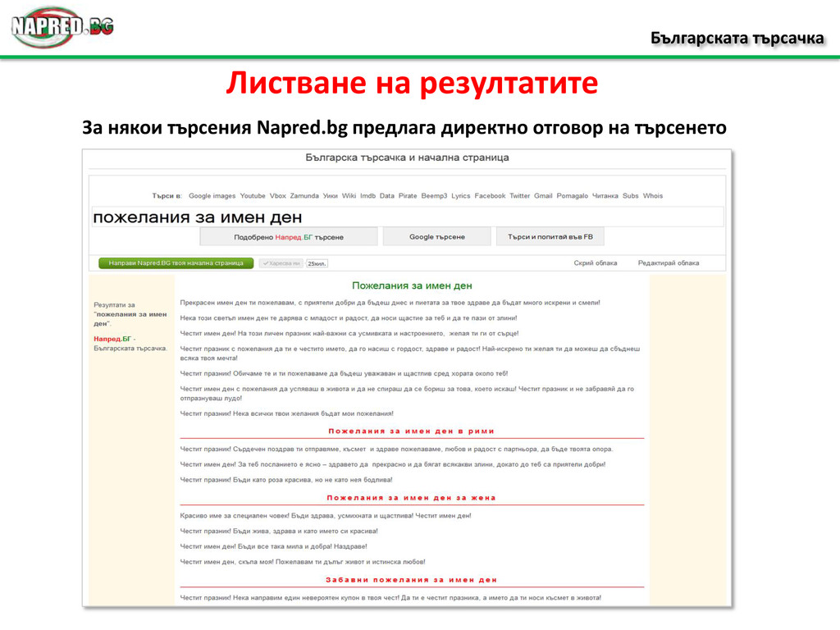
Task: Click the red Напред.БГ sidebar link
Action: [x=112, y=339]
